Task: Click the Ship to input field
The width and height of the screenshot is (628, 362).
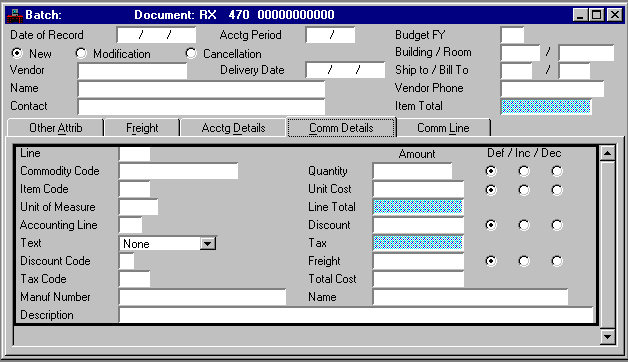Action: (516, 71)
